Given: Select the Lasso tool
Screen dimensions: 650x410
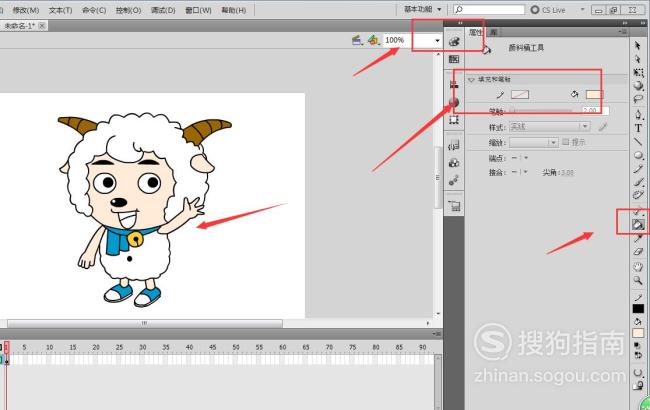Looking at the screenshot, I should [x=638, y=99].
